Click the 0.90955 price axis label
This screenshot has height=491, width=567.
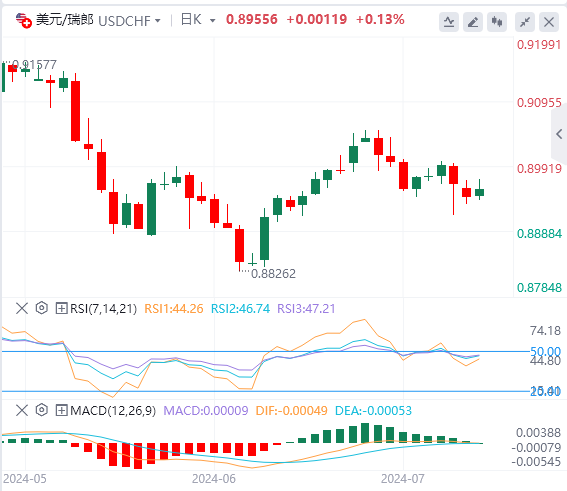click(x=539, y=103)
